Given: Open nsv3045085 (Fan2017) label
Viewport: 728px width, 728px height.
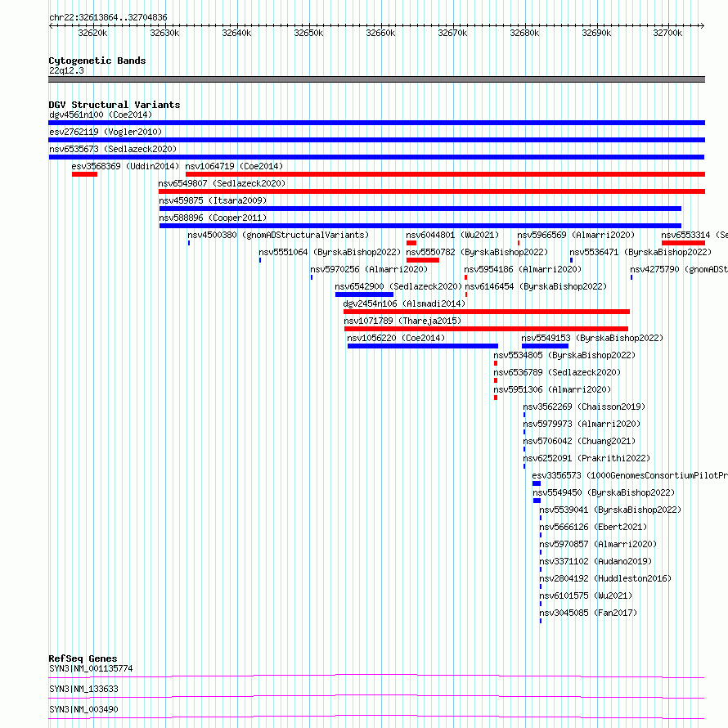Looking at the screenshot, I should 588,613.
